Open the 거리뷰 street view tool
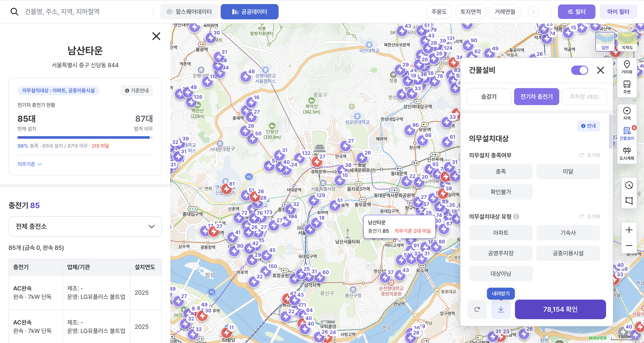The height and width of the screenshot is (343, 644). pyautogui.click(x=627, y=67)
